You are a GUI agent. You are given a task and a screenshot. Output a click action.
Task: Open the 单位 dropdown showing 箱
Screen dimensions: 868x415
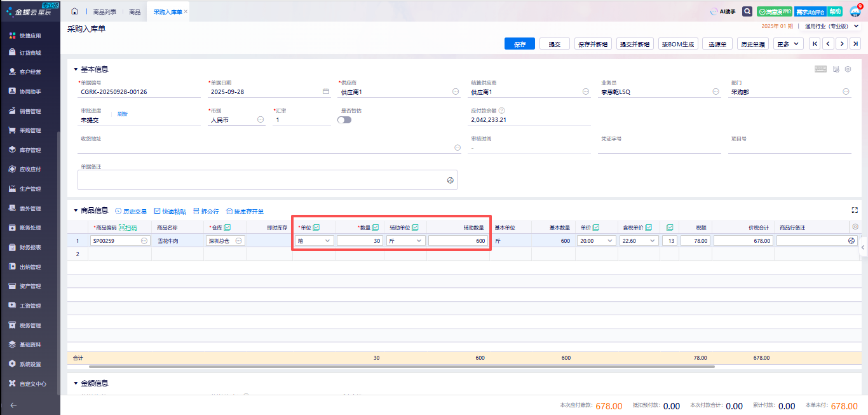click(314, 241)
